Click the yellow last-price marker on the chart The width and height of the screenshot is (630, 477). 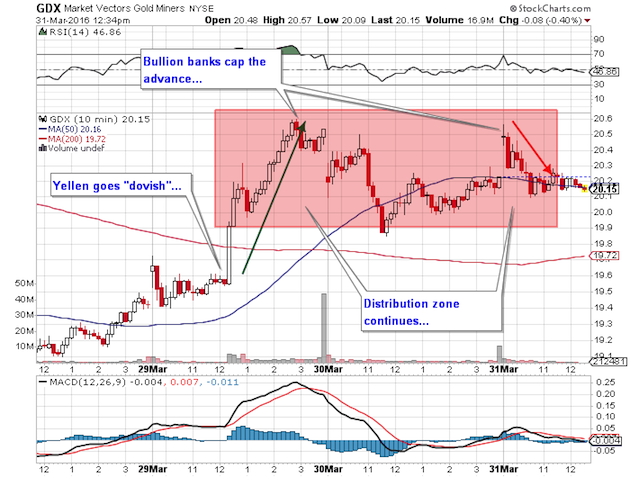click(x=585, y=188)
